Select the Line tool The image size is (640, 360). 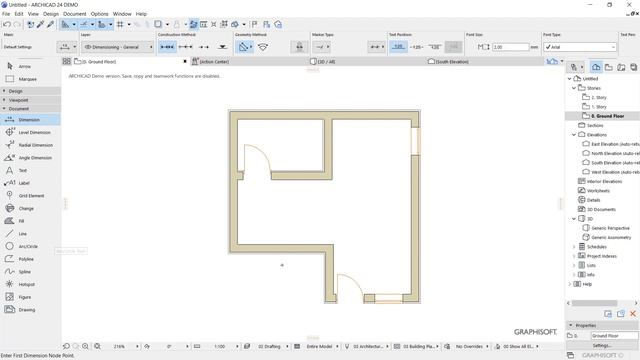(22, 233)
